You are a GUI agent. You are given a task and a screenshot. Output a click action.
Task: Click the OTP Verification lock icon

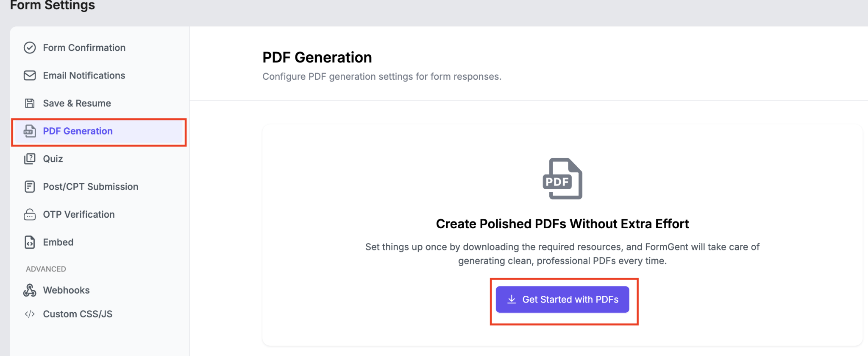click(30, 214)
